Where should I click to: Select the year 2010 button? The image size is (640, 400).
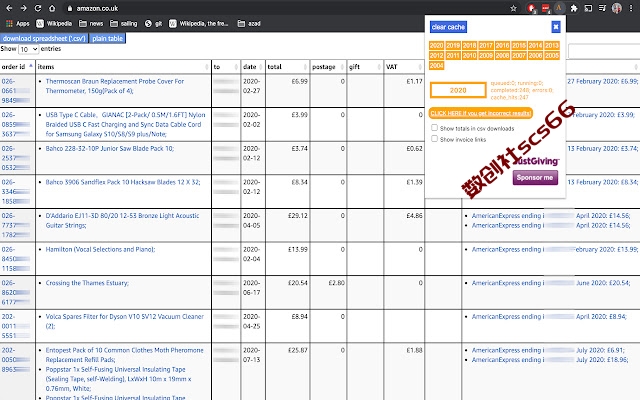click(x=469, y=56)
